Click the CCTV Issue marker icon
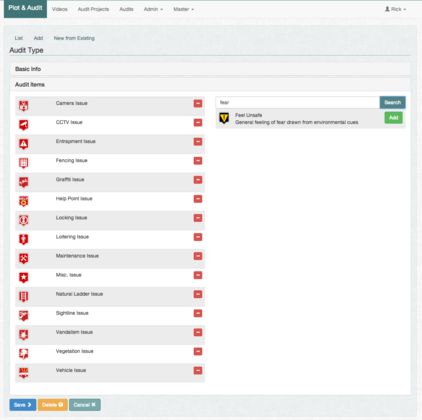 23,125
